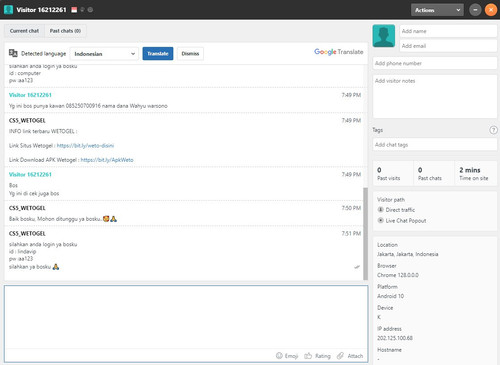Click the Add visitor notes box
Screen dimensions: 500x365
[x=435, y=96]
